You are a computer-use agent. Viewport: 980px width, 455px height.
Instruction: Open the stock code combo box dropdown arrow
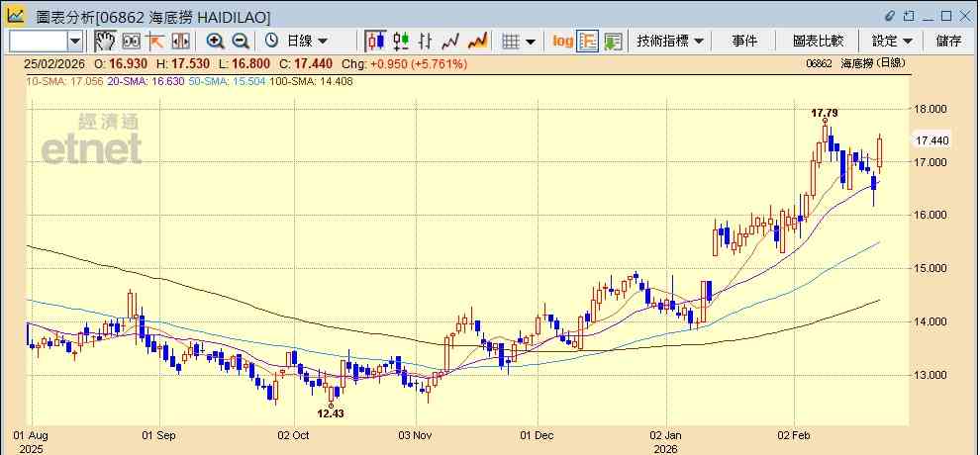tap(75, 42)
